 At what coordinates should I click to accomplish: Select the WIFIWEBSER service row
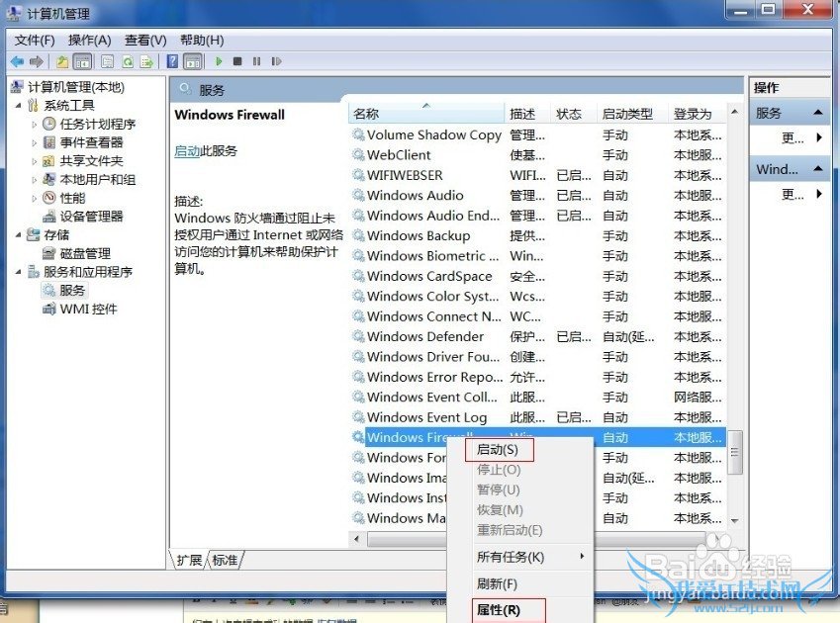point(537,176)
